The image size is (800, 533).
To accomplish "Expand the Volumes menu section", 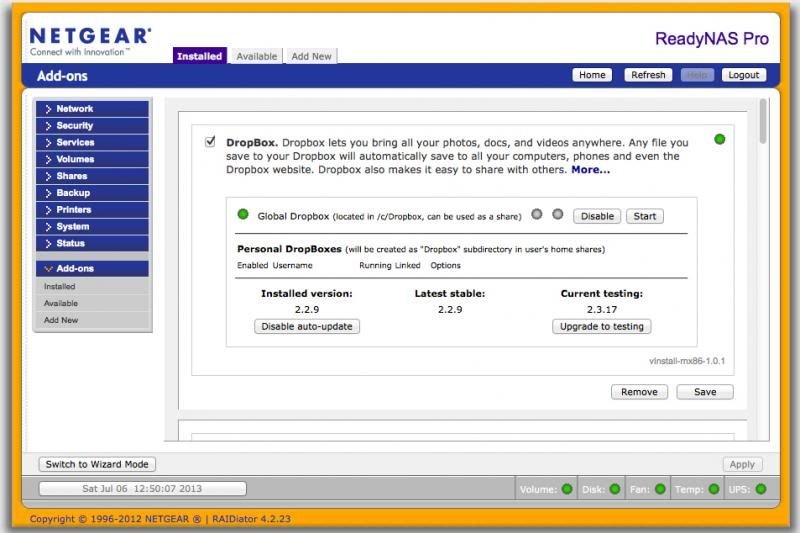I will [92, 159].
